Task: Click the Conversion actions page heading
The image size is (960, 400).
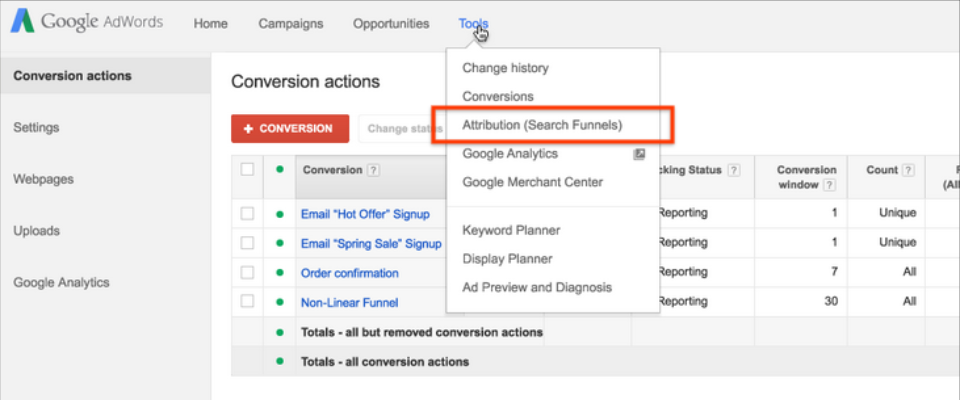Action: pos(306,81)
